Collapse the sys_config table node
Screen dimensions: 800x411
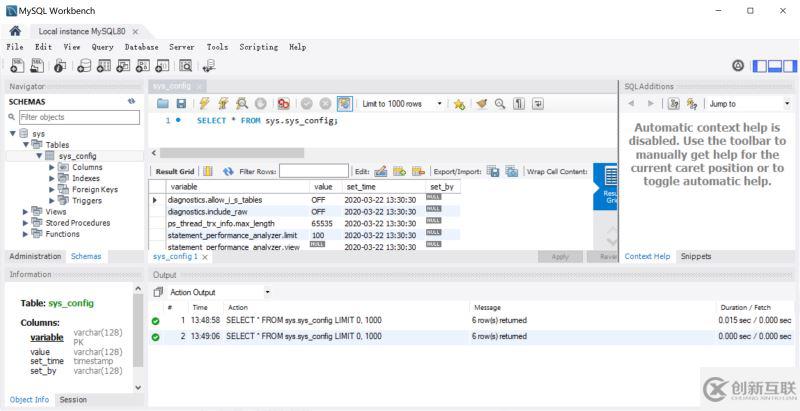(39, 156)
